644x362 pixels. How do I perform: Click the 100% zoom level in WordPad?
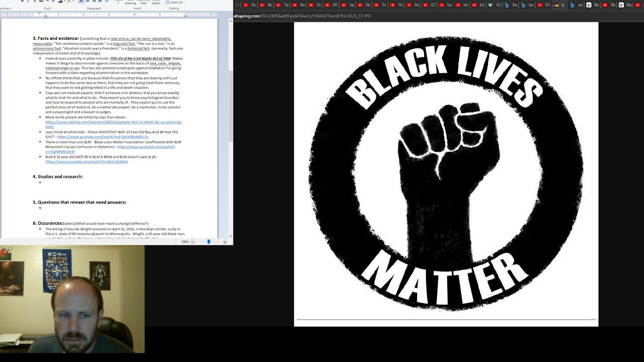pyautogui.click(x=185, y=242)
